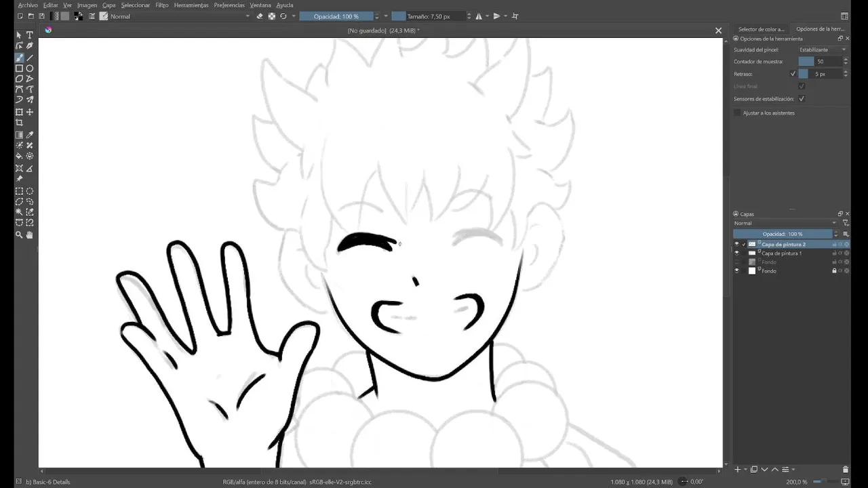
Task: Expand vertical mirror options arrow
Action: pos(505,16)
